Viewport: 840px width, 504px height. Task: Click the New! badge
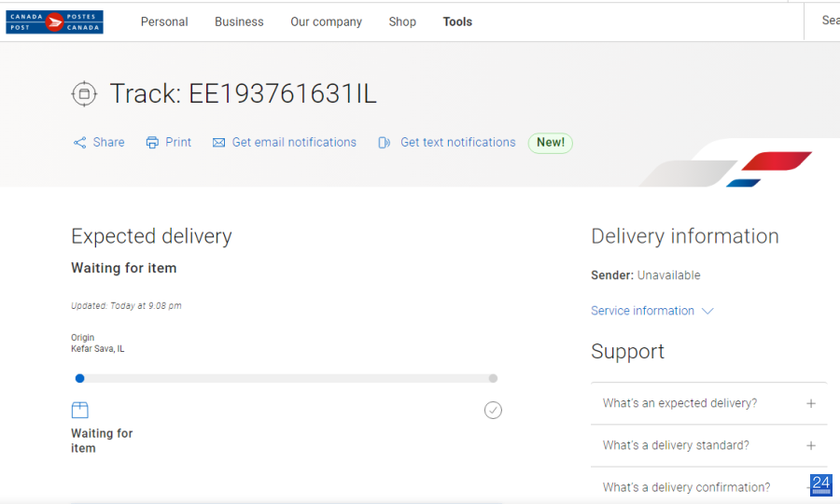pos(550,143)
